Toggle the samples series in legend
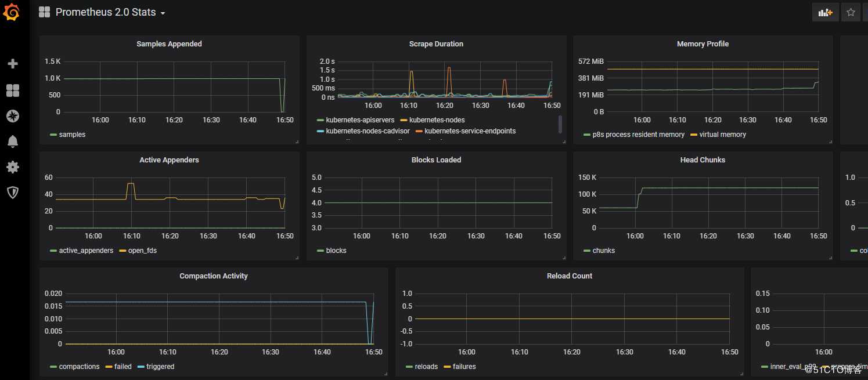 72,135
